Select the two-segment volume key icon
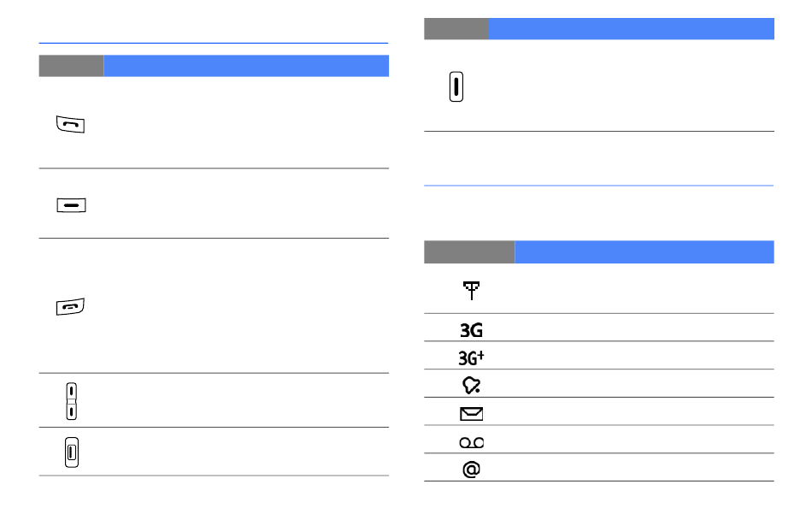 [x=72, y=401]
